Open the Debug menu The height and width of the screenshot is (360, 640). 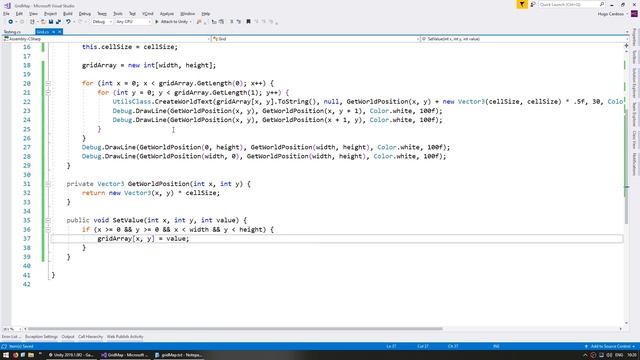[x=84, y=14]
